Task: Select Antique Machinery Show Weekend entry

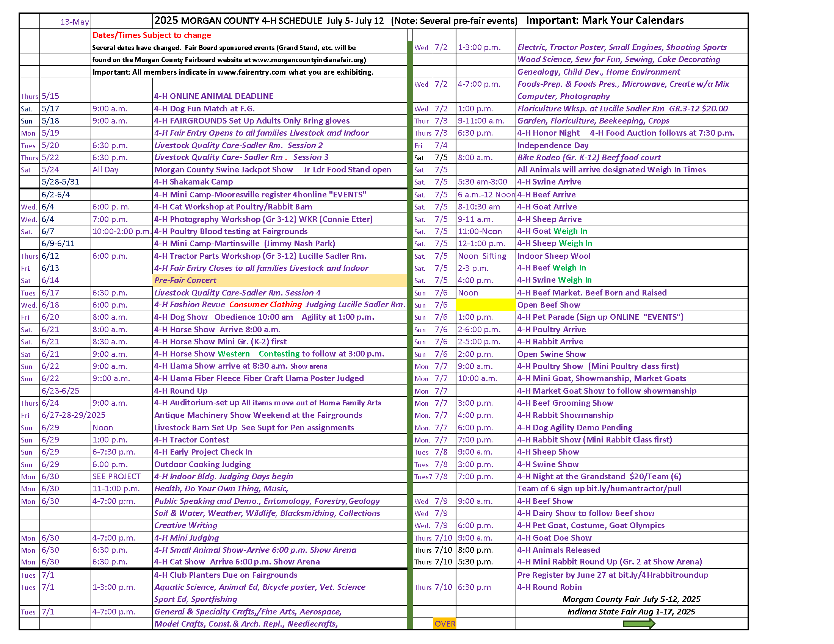Action: point(258,415)
